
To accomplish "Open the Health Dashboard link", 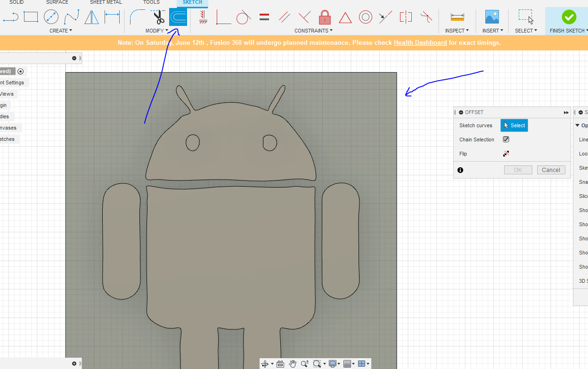I will [420, 42].
